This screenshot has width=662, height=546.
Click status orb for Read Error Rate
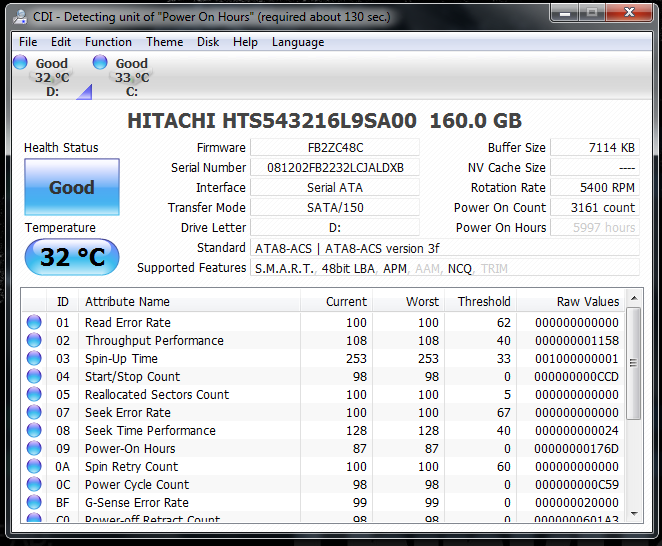point(34,322)
